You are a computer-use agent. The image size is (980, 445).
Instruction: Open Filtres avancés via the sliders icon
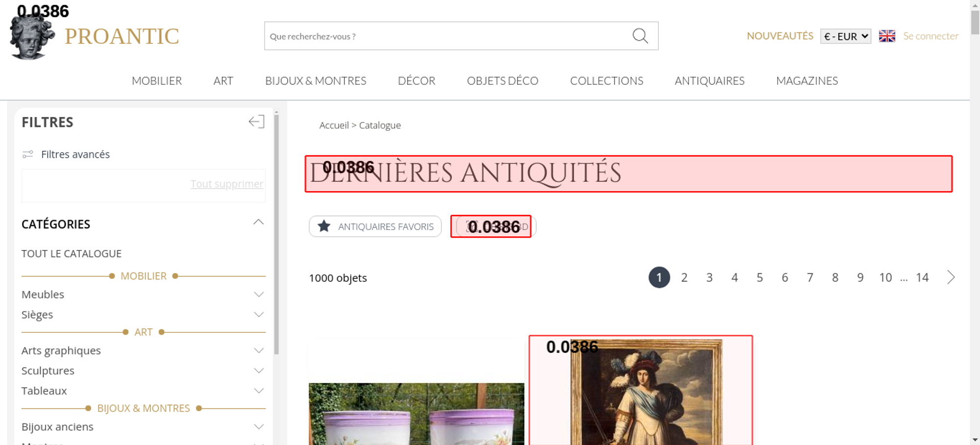(28, 154)
